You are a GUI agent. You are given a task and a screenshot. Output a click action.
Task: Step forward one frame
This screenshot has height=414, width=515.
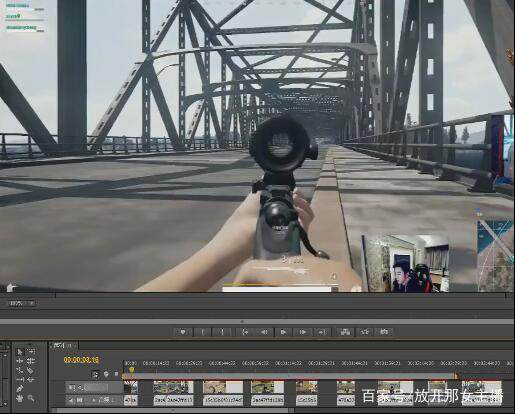pyautogui.click(x=303, y=332)
